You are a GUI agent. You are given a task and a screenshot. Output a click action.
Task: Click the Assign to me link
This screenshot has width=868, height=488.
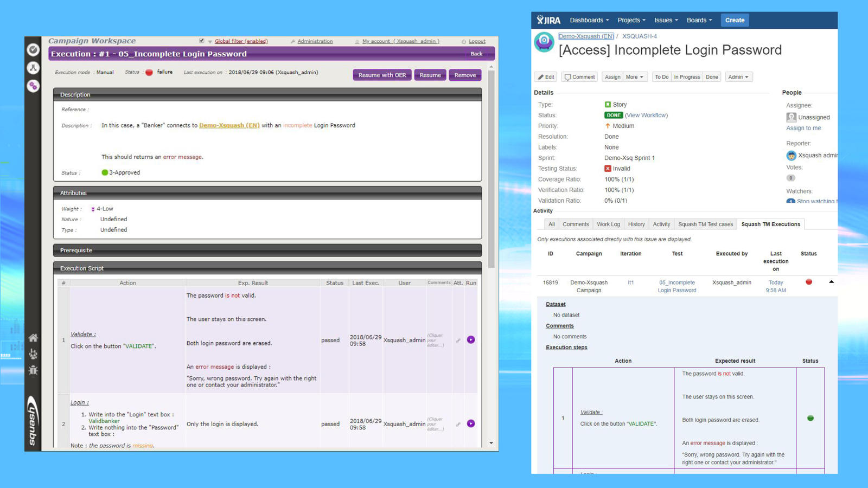(803, 129)
